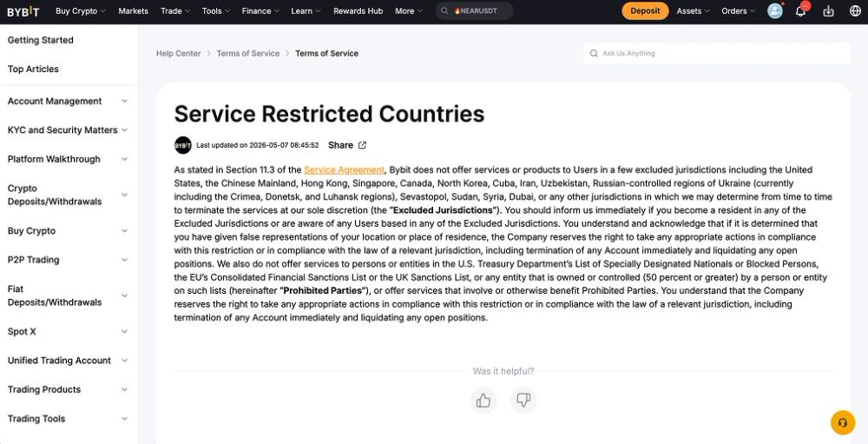Click first Terms of Service breadcrumb
Image resolution: width=868 pixels, height=444 pixels.
click(248, 53)
